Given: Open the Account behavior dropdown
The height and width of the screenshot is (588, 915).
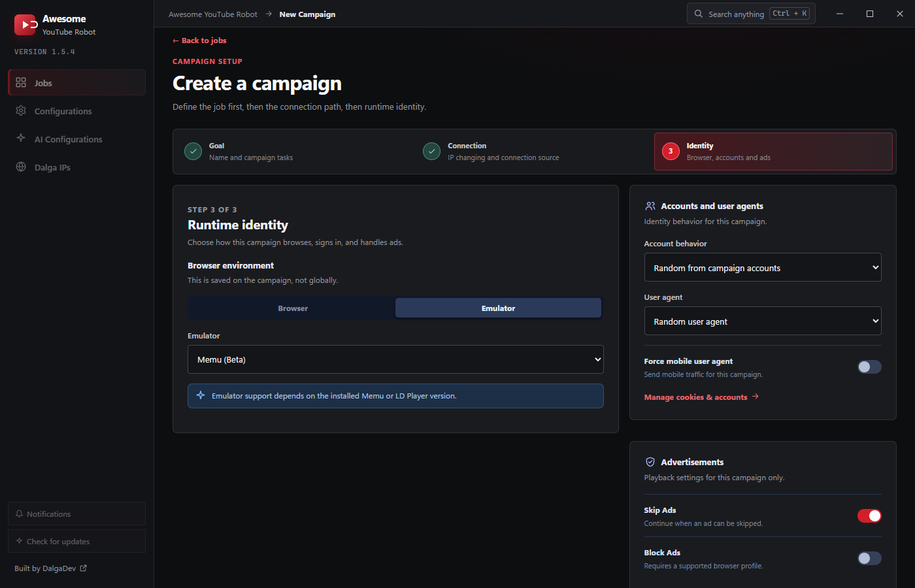Looking at the screenshot, I should [x=763, y=267].
